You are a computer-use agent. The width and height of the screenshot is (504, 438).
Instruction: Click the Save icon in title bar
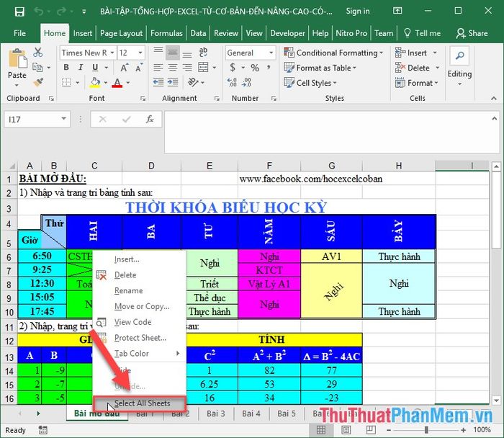tap(19, 12)
